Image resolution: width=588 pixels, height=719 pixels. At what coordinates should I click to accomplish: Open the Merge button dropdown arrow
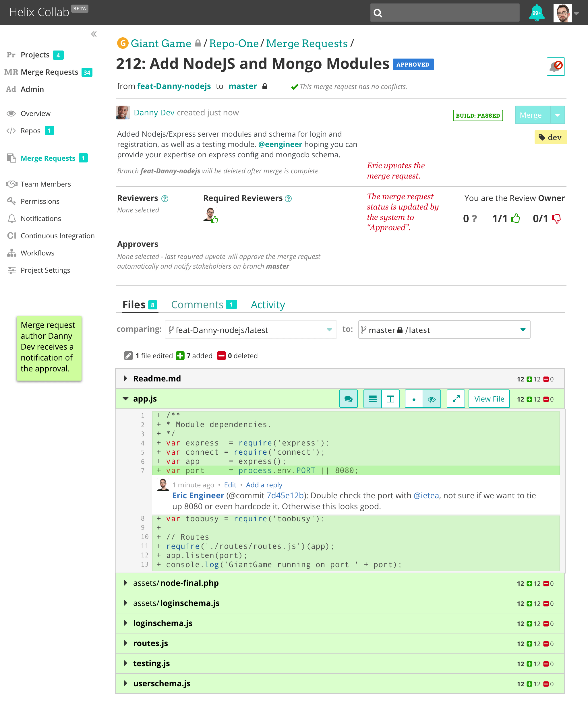(x=557, y=115)
